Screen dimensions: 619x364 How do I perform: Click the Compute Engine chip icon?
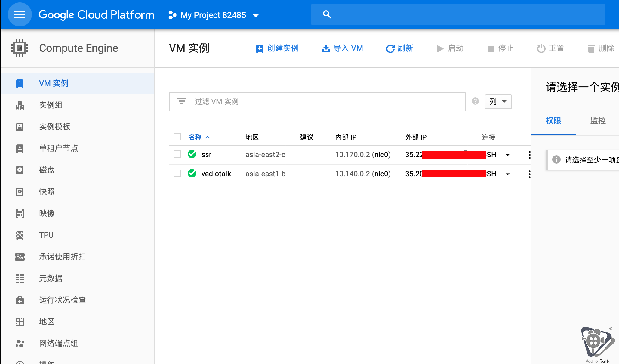[20, 48]
